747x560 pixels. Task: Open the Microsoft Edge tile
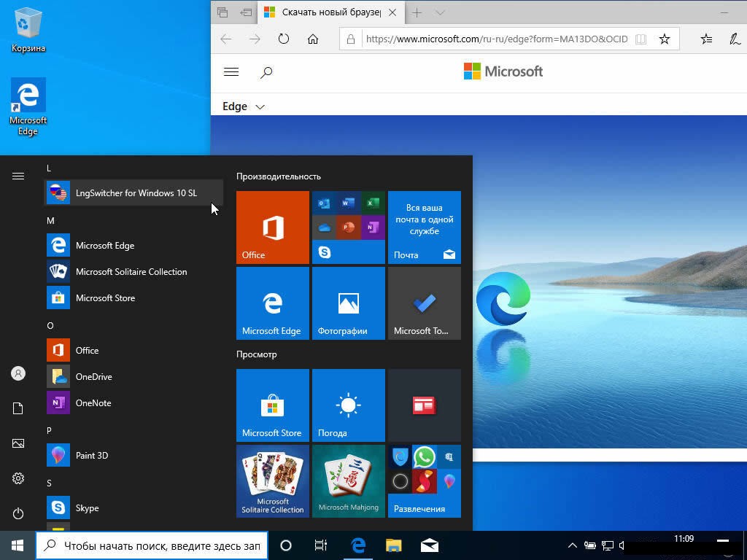point(273,303)
